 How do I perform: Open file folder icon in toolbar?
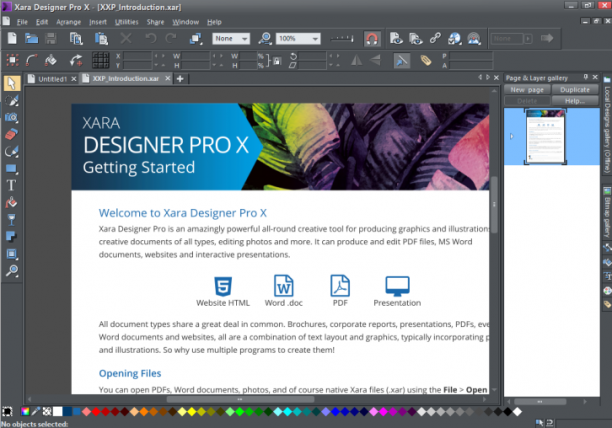pyautogui.click(x=32, y=38)
